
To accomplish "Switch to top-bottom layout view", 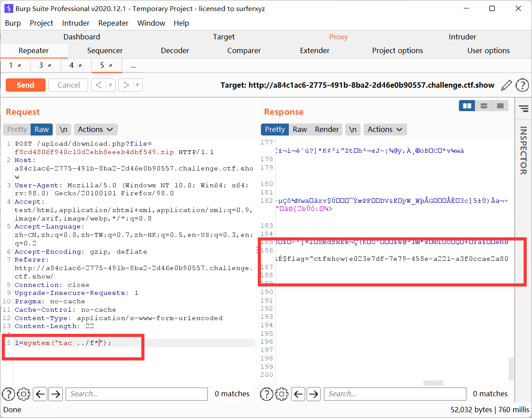I will (x=484, y=106).
